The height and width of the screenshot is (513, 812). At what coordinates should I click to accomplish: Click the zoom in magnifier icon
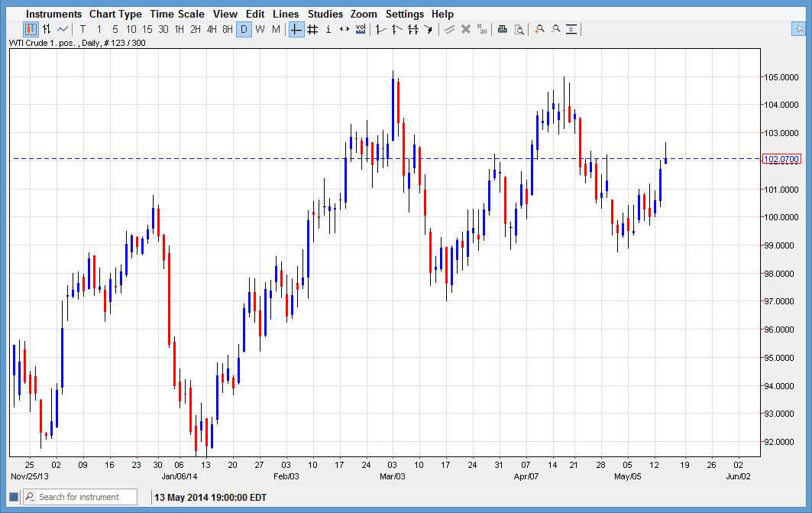pos(539,29)
